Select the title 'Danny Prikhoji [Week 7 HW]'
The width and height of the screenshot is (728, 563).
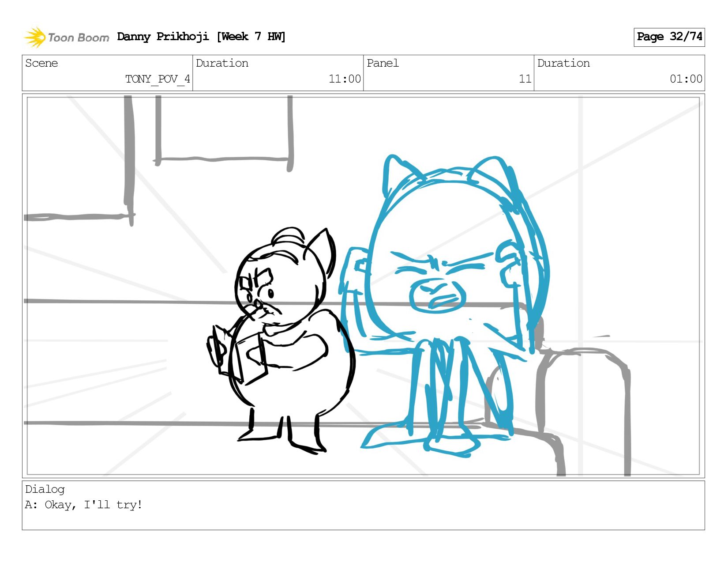201,37
